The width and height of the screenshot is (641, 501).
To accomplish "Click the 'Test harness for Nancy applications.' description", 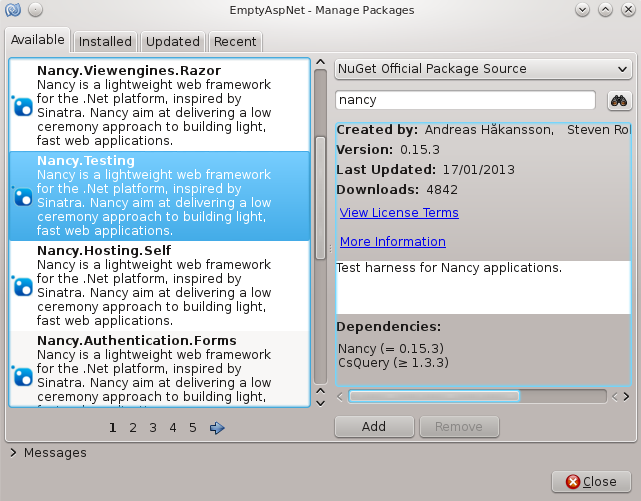I will click(x=449, y=268).
